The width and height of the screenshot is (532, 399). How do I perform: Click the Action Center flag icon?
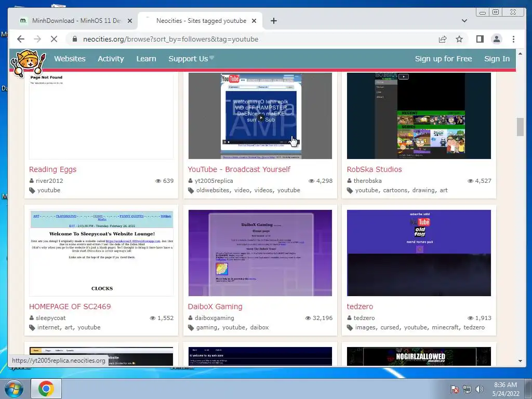click(455, 389)
